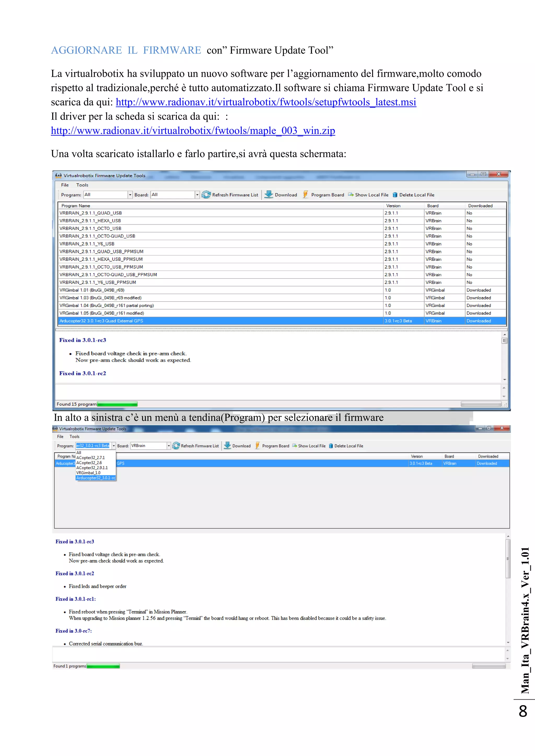Image resolution: width=535 pixels, height=756 pixels.
Task: Select row VRBRAIN_2.9.1.1_OCTO_USB
Action: 282,228
